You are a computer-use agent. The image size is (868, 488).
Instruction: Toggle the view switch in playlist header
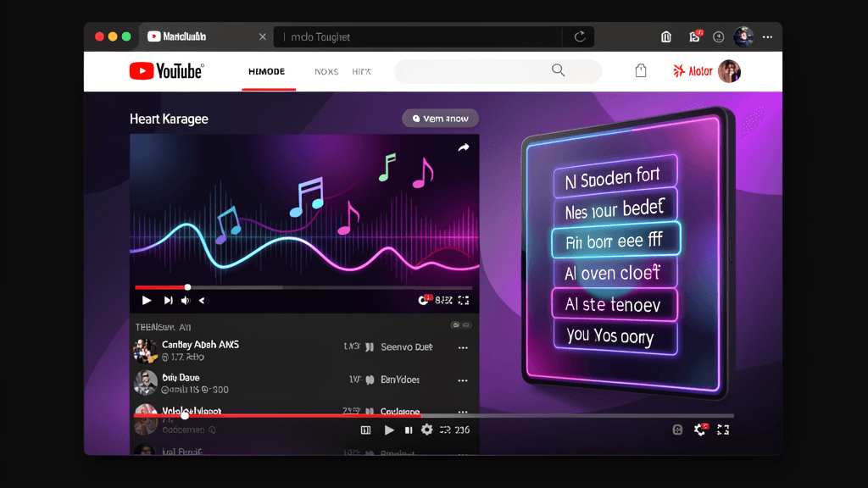tap(460, 324)
